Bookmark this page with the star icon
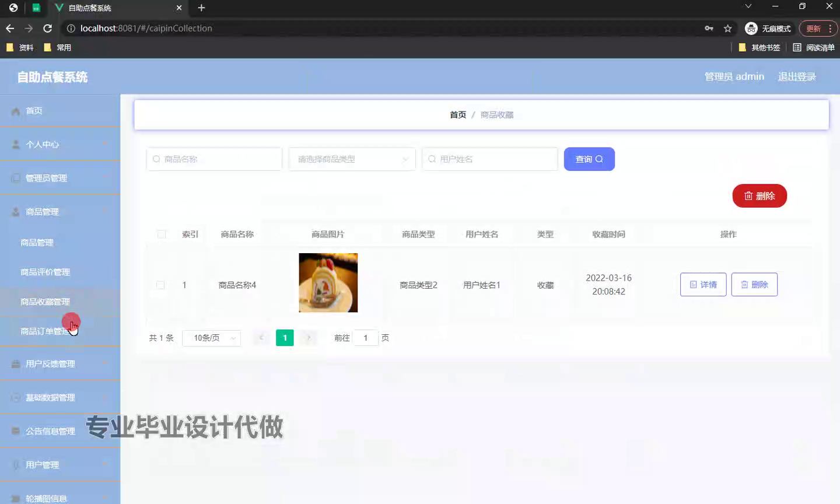Image resolution: width=840 pixels, height=504 pixels. 727,29
